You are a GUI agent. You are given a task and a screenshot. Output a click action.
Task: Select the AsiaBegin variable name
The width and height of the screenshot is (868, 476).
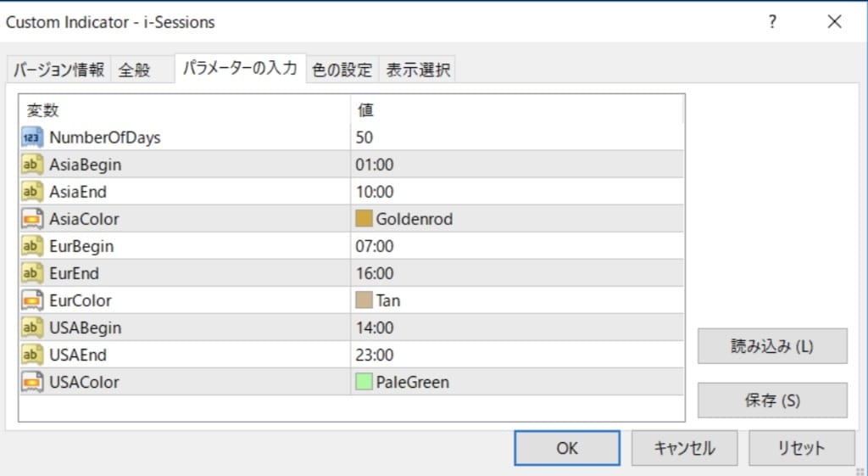coord(86,165)
